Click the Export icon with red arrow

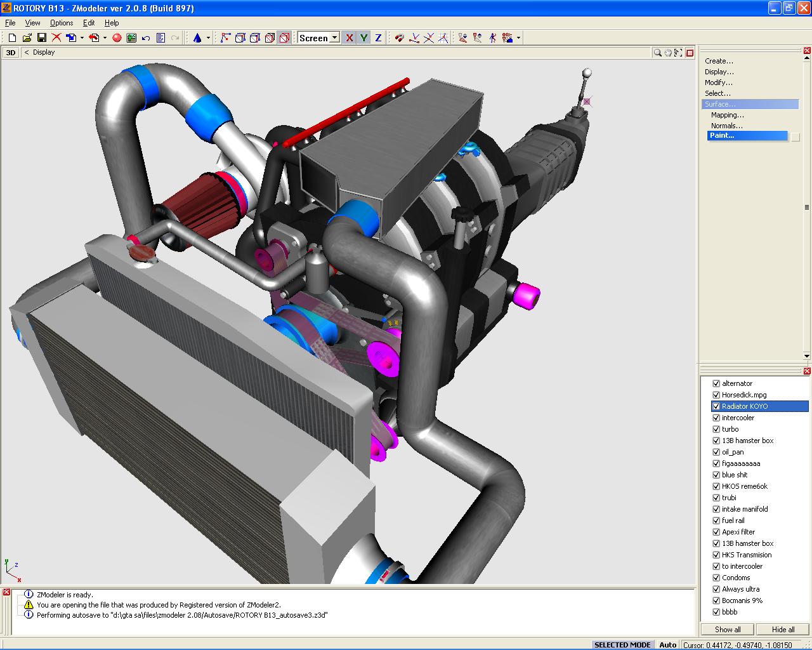click(93, 38)
